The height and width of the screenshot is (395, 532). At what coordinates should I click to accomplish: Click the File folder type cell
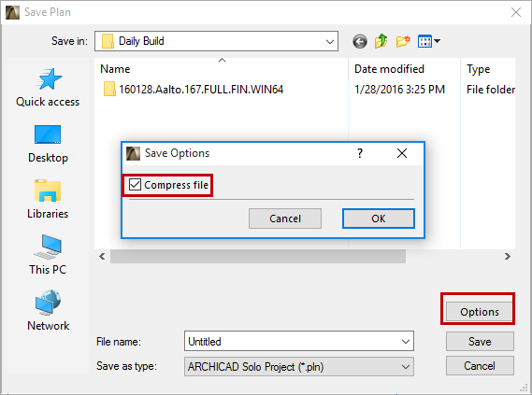[x=491, y=90]
